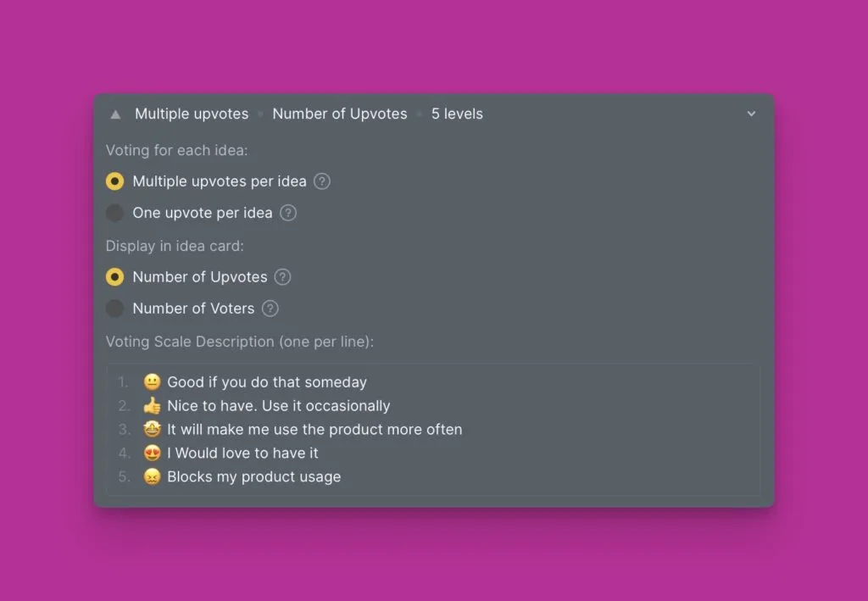The height and width of the screenshot is (601, 868).
Task: Click 5 levels in the header summary
Action: click(457, 114)
